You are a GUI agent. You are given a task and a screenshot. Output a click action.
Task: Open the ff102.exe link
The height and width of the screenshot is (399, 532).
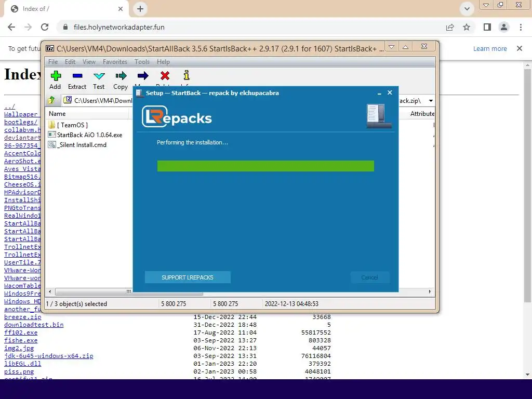click(x=21, y=332)
